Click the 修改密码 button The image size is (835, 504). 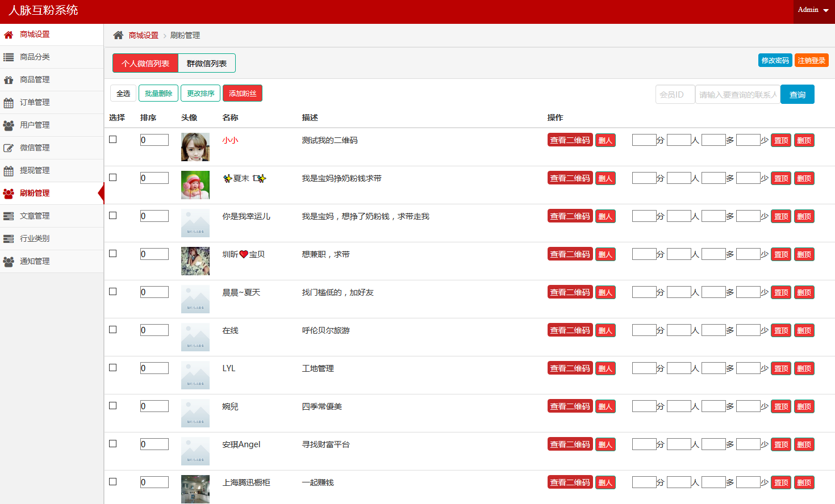point(775,60)
